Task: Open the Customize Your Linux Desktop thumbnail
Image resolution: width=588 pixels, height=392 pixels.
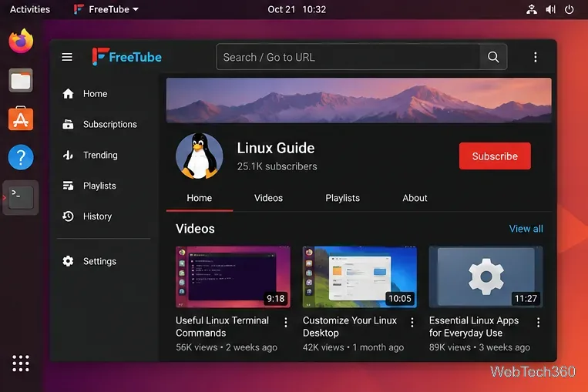Action: click(360, 277)
